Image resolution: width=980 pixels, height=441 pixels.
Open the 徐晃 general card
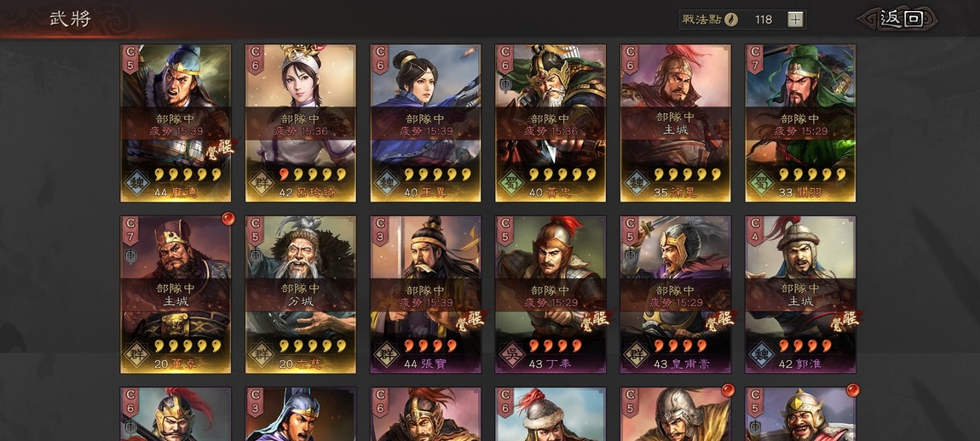[676, 123]
